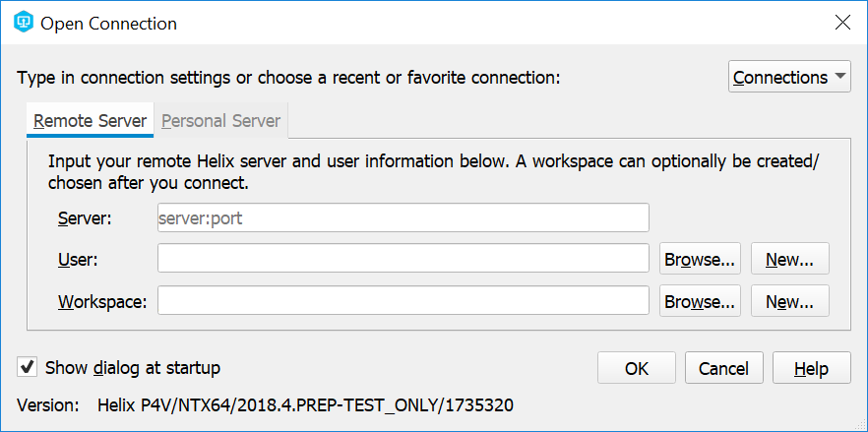Confirm connection with OK button
This screenshot has width=868, height=432.
(637, 368)
